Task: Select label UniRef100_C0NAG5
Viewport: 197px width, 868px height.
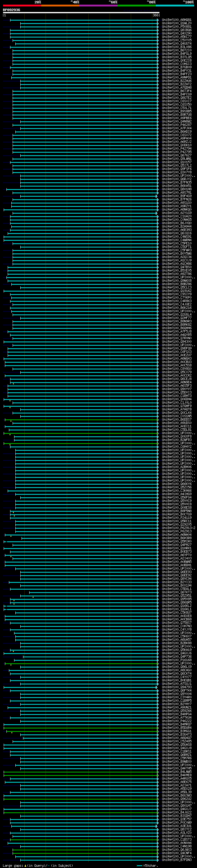Action: click(x=177, y=220)
